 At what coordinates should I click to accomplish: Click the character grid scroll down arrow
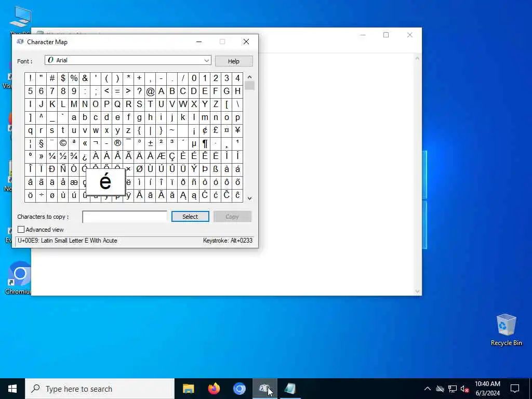(249, 198)
